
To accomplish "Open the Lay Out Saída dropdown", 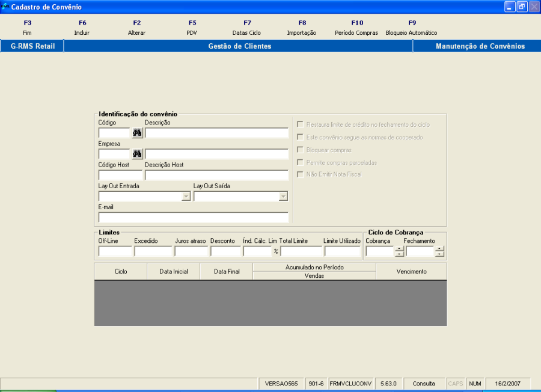I will pos(282,196).
